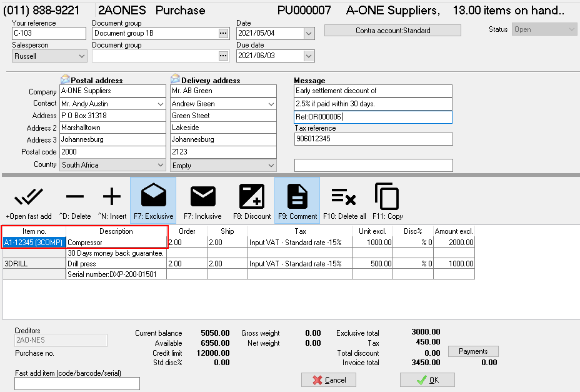Expand the postal Country South Africa dropdown

pyautogui.click(x=159, y=165)
